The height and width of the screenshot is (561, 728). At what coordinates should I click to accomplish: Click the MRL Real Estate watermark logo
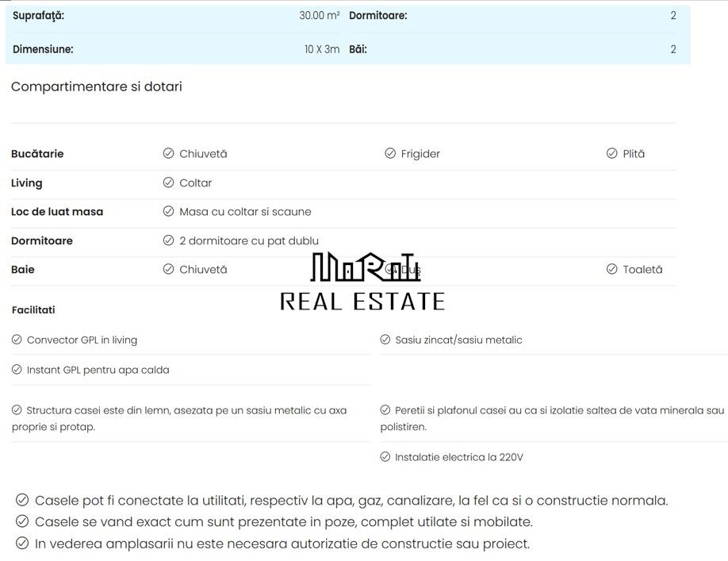tap(363, 282)
